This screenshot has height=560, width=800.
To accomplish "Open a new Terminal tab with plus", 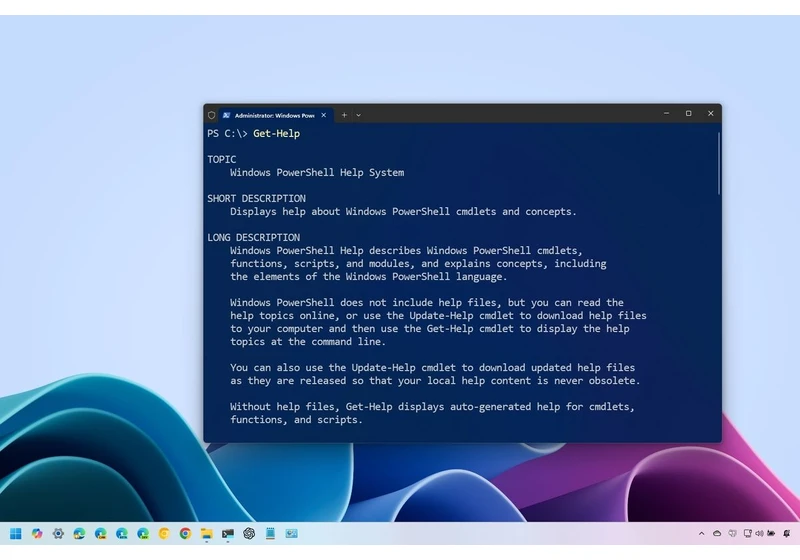I will click(x=344, y=115).
